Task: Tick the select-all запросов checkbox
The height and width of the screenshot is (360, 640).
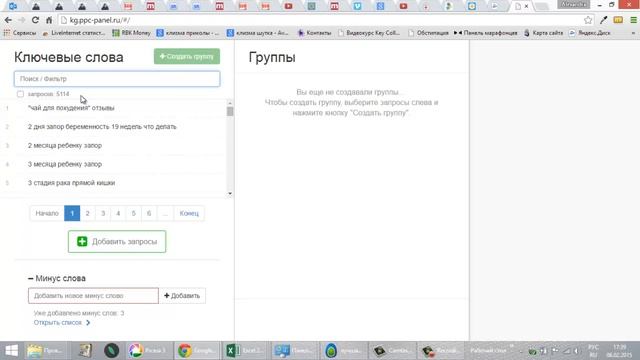Action: point(20,94)
